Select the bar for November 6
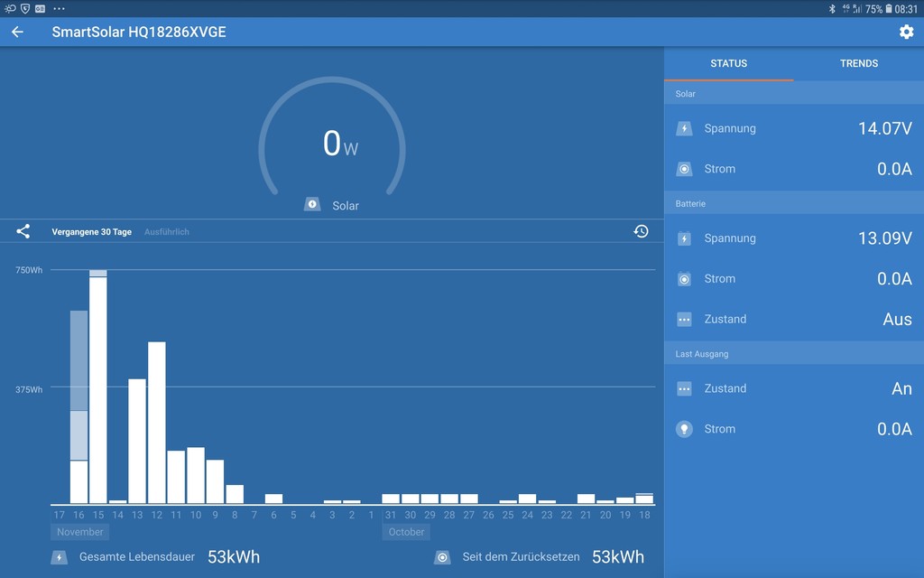Viewport: 924px width, 578px height. (273, 499)
